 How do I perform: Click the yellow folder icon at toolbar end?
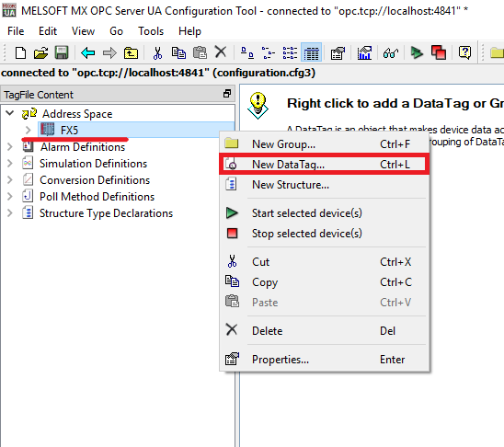point(497,52)
